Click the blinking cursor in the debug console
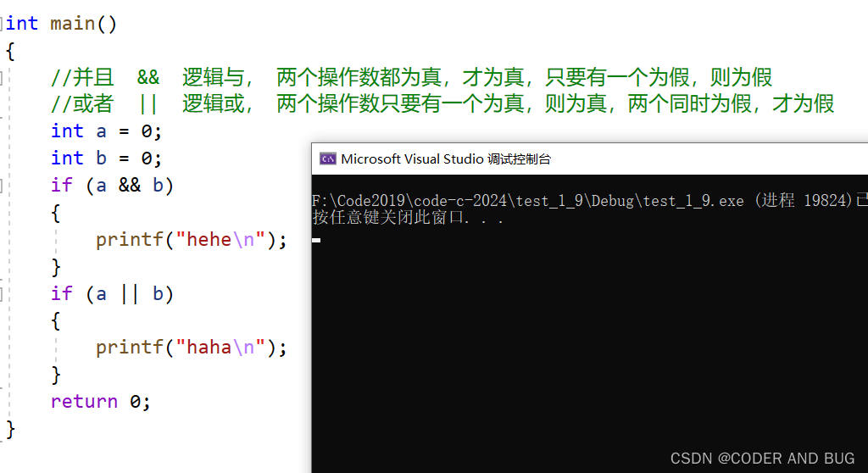 coord(316,241)
